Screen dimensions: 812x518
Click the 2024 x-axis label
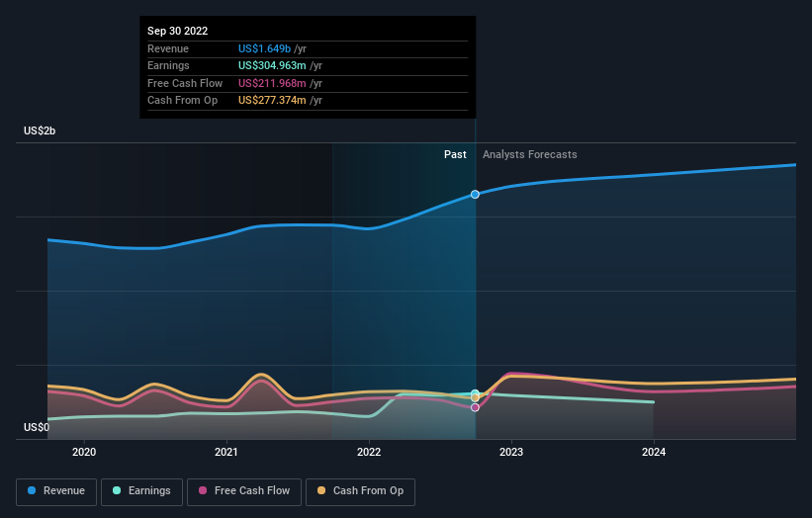tap(654, 453)
